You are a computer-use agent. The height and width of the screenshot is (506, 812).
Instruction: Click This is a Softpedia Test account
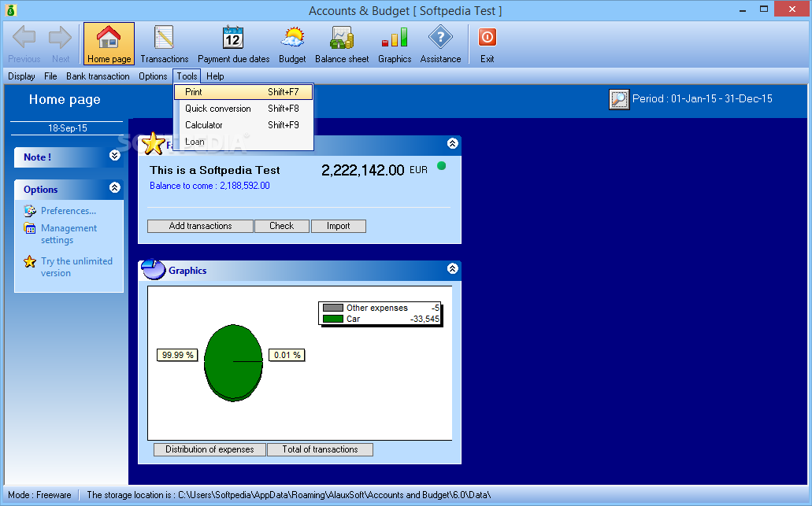(214, 170)
